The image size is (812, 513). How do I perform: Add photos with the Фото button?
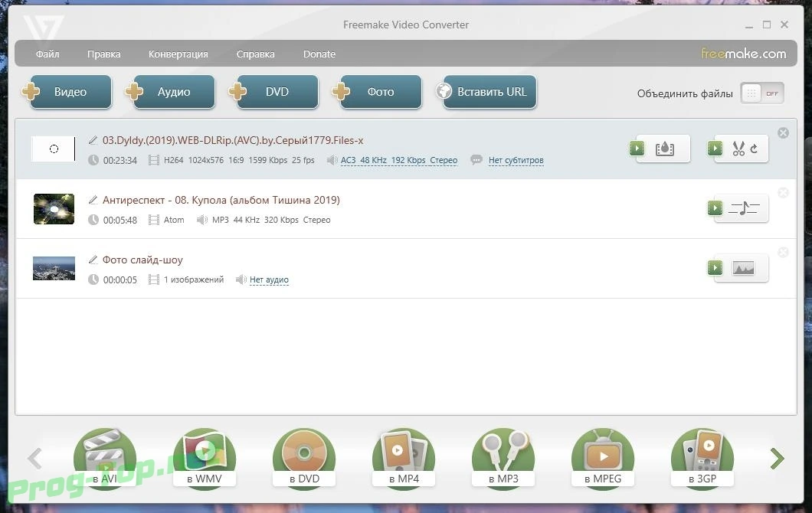click(x=381, y=92)
